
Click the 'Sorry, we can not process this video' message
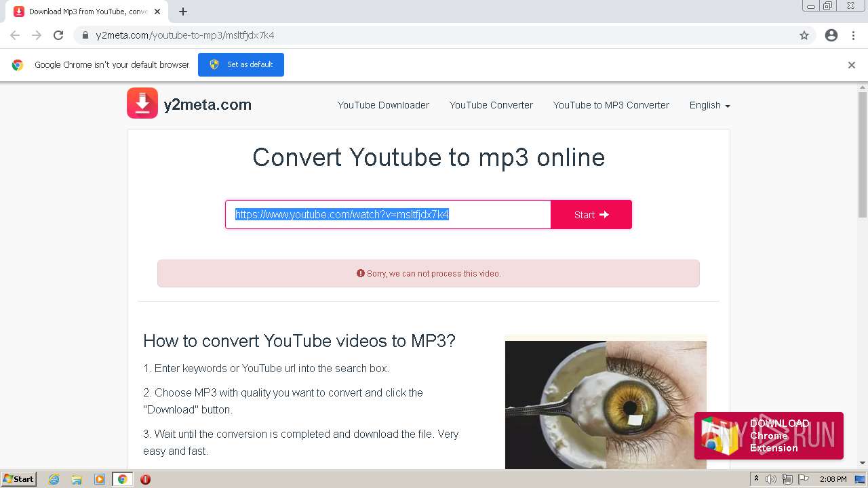coord(434,274)
